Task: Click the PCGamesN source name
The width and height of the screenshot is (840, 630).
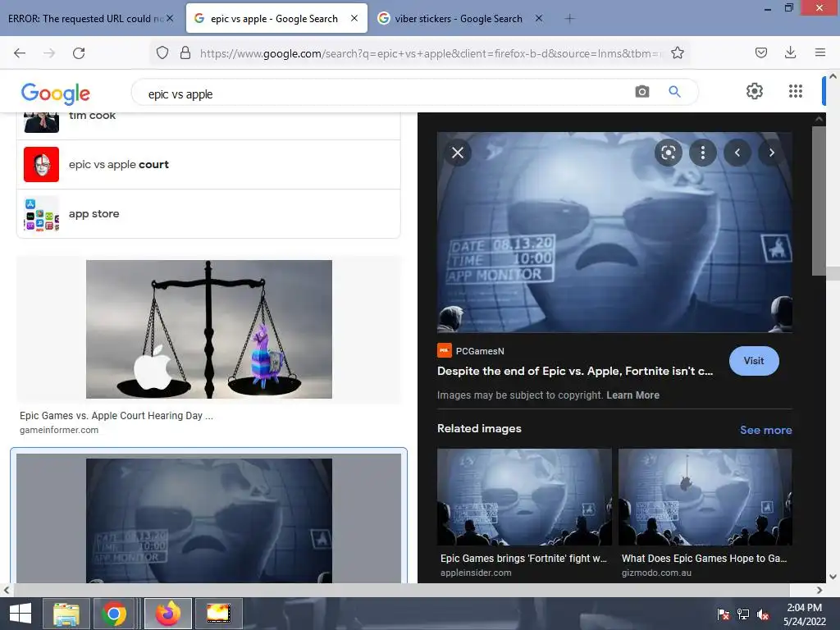Action: pyautogui.click(x=480, y=351)
